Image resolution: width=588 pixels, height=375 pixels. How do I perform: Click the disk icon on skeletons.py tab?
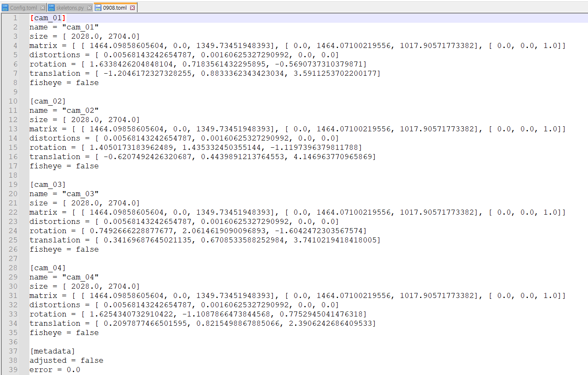tap(52, 8)
